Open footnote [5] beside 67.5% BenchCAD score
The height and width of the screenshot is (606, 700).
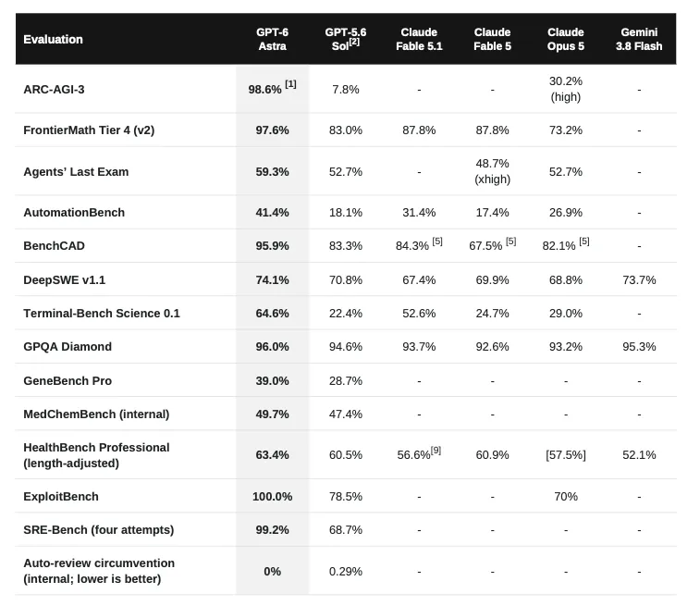[x=510, y=241]
